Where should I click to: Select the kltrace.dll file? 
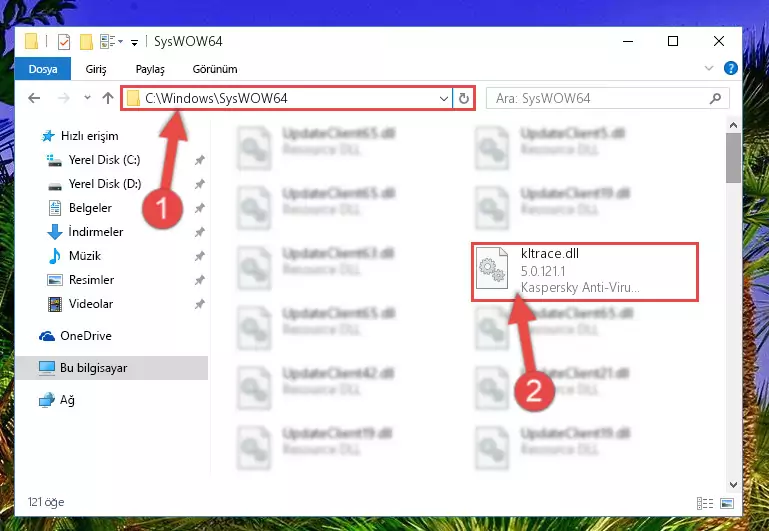pos(585,271)
